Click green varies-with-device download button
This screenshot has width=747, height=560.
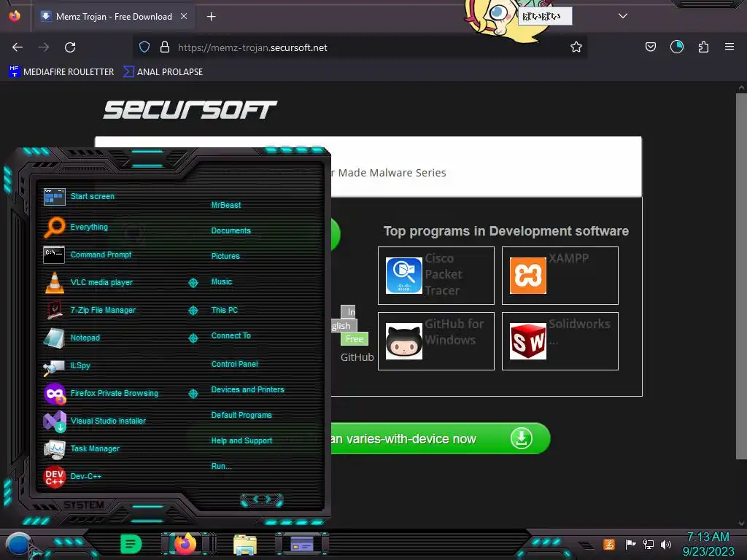(441, 438)
